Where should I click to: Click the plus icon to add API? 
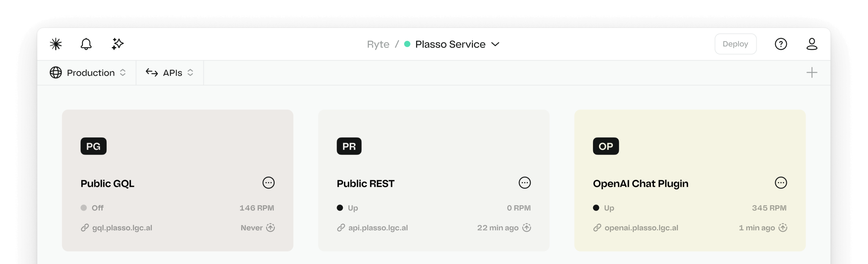tap(811, 73)
